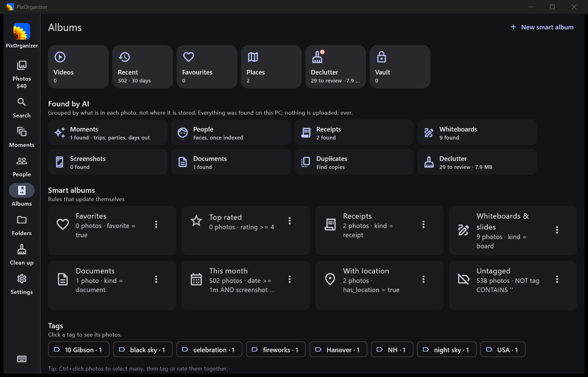Expand options menu for Favorites smart album
Image resolution: width=588 pixels, height=377 pixels.
156,224
